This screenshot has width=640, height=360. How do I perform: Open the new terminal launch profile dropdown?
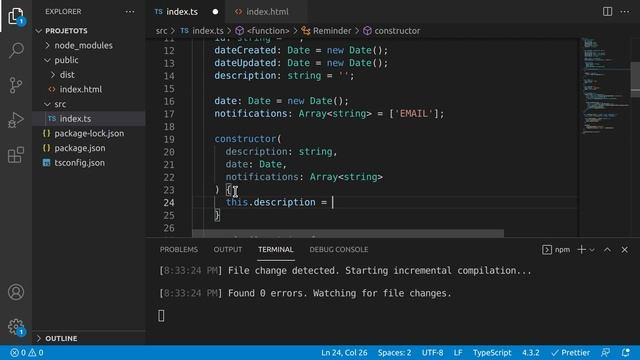pos(592,250)
